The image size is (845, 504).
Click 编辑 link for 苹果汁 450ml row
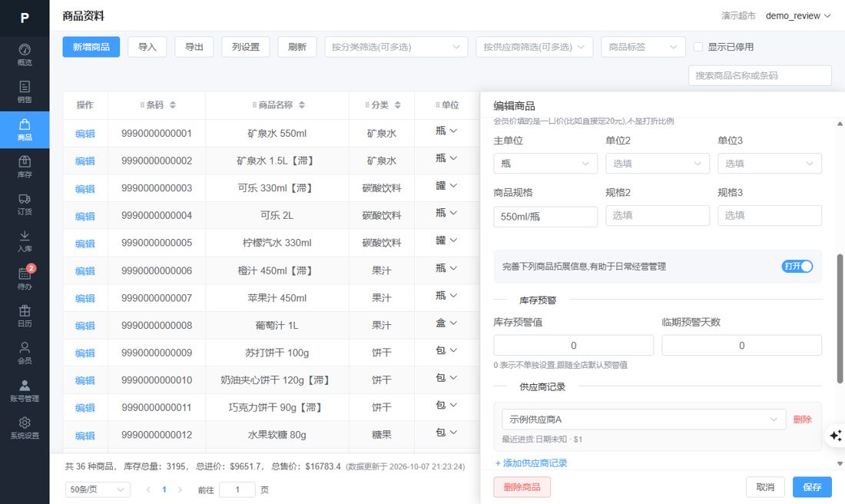[85, 298]
